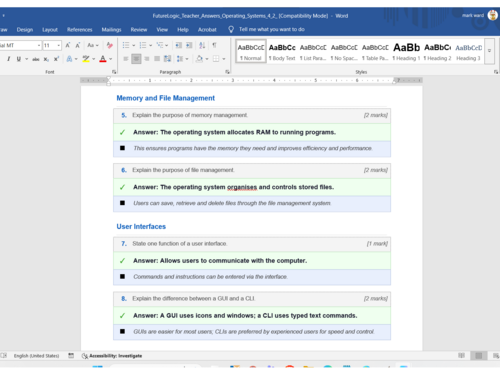Click the Tell me lightbulb icon
This screenshot has height=375, width=500.
pyautogui.click(x=231, y=29)
